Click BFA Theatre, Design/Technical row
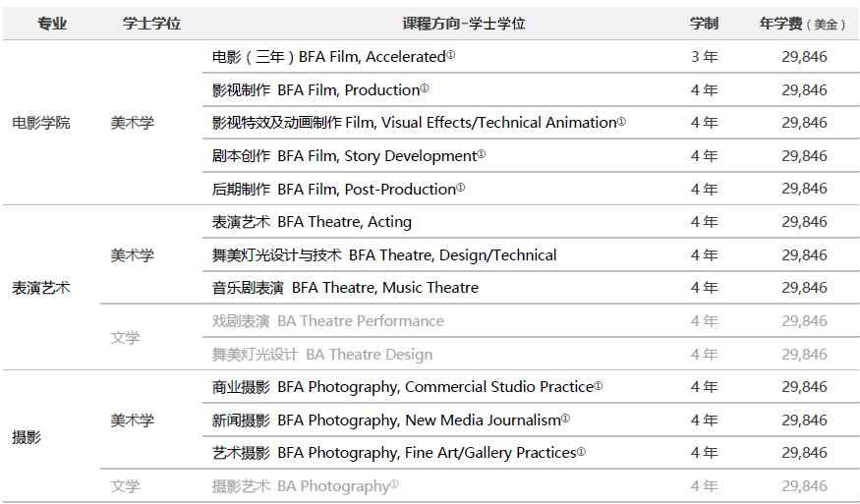The image size is (860, 504). [x=531, y=255]
